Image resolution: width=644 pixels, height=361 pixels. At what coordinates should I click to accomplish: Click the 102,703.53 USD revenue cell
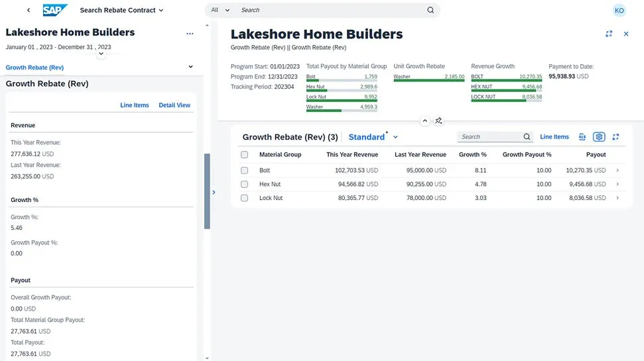click(356, 170)
